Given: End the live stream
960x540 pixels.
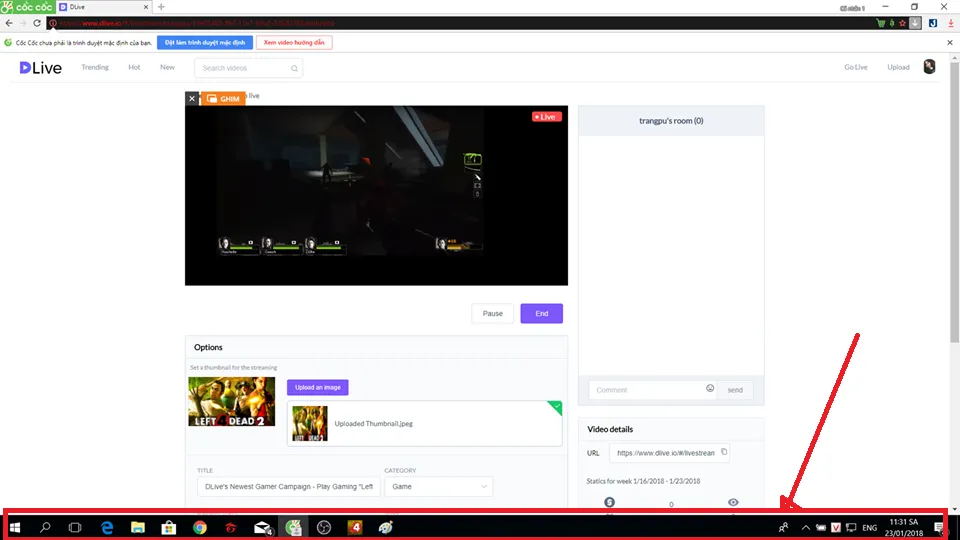Looking at the screenshot, I should coord(541,313).
